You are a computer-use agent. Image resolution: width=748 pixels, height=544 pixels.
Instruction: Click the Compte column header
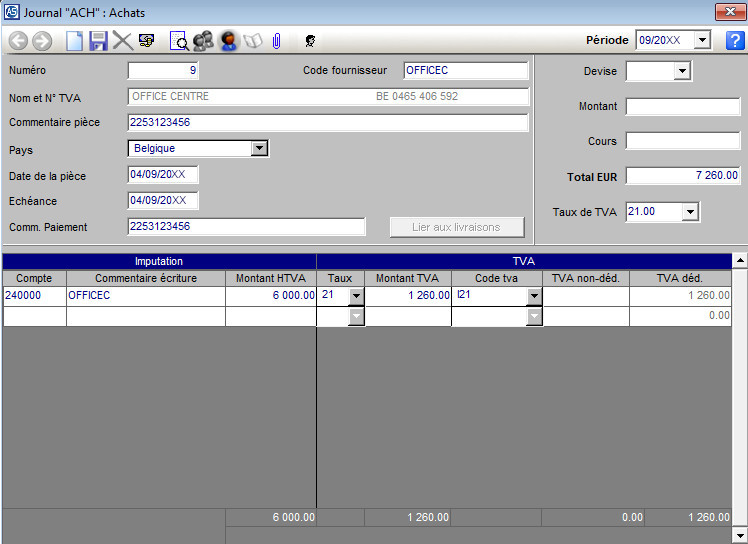click(34, 278)
